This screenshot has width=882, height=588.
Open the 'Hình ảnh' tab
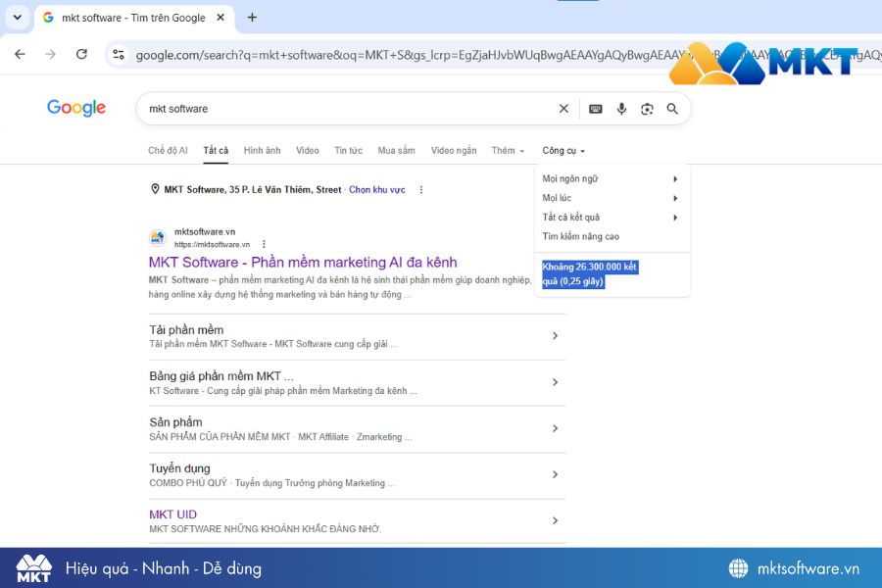click(262, 150)
